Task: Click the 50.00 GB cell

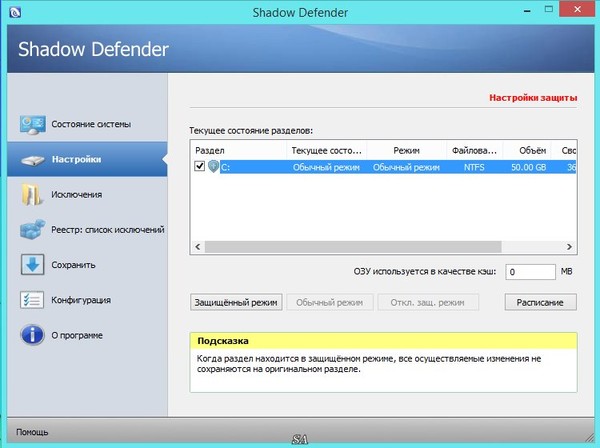Action: (528, 167)
